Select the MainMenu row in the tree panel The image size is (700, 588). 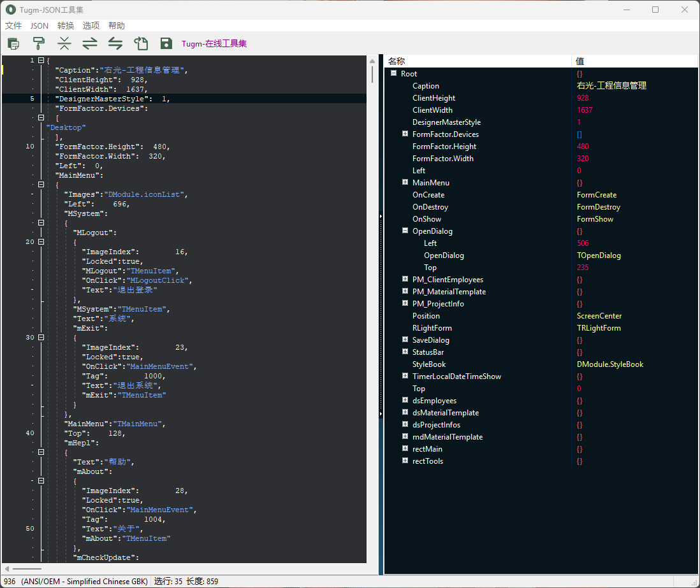pyautogui.click(x=432, y=182)
